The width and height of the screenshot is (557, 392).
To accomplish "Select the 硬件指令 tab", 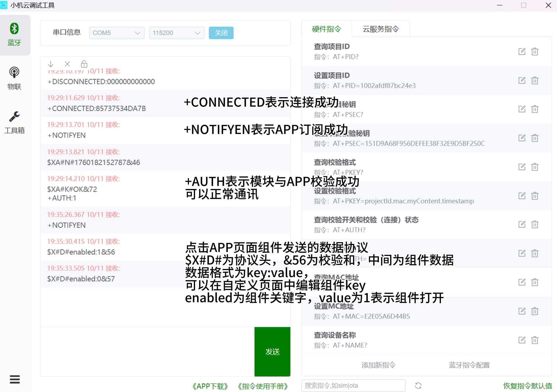I will click(326, 29).
